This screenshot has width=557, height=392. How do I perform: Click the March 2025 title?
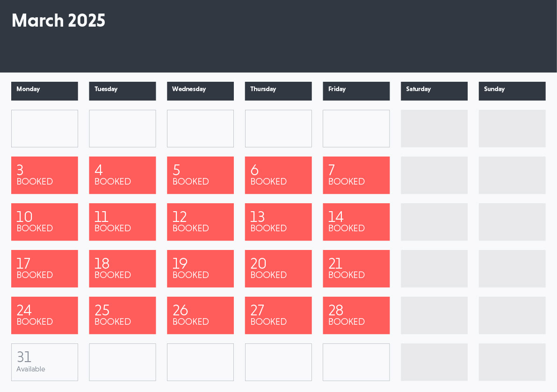click(58, 21)
